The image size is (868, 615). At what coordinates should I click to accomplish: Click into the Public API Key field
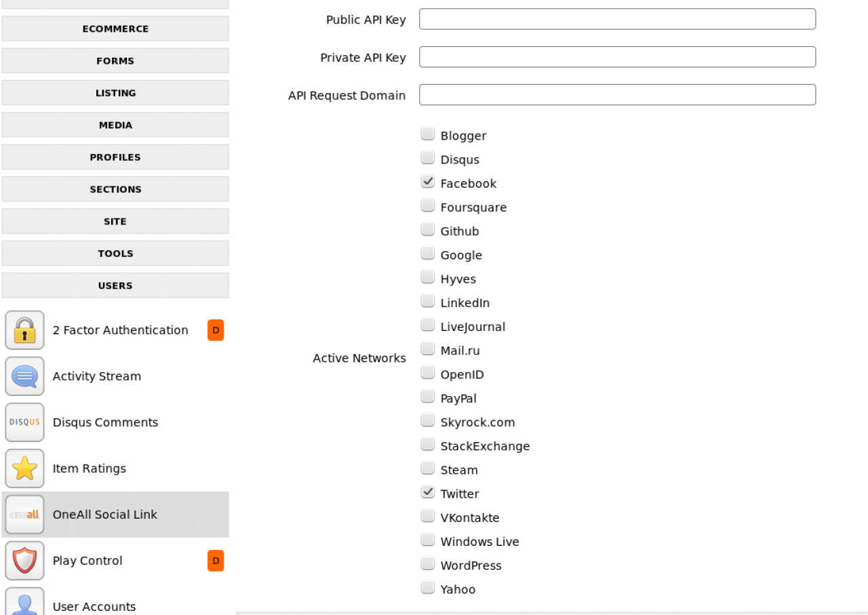(x=617, y=19)
